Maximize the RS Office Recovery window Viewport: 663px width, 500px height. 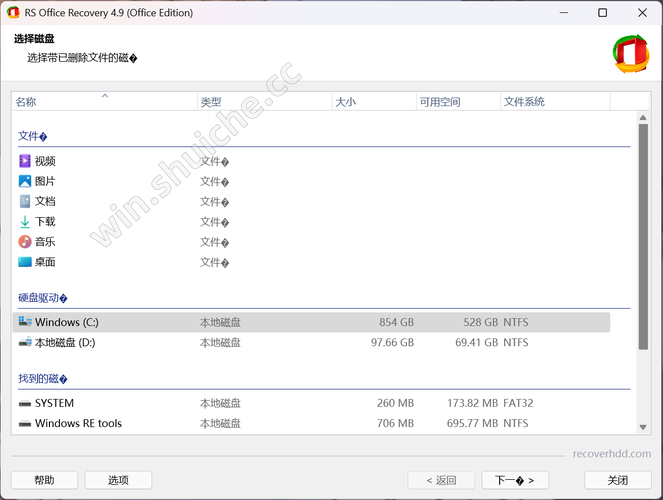603,13
